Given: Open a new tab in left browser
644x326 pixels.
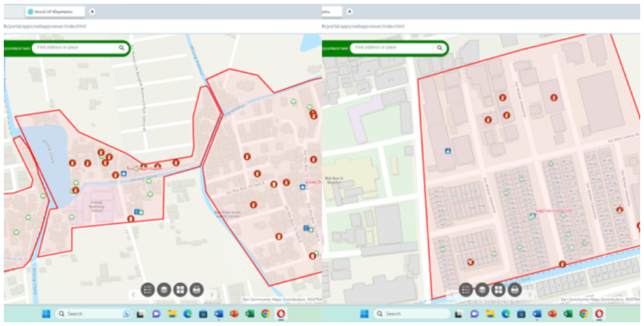Looking at the screenshot, I should pyautogui.click(x=92, y=11).
